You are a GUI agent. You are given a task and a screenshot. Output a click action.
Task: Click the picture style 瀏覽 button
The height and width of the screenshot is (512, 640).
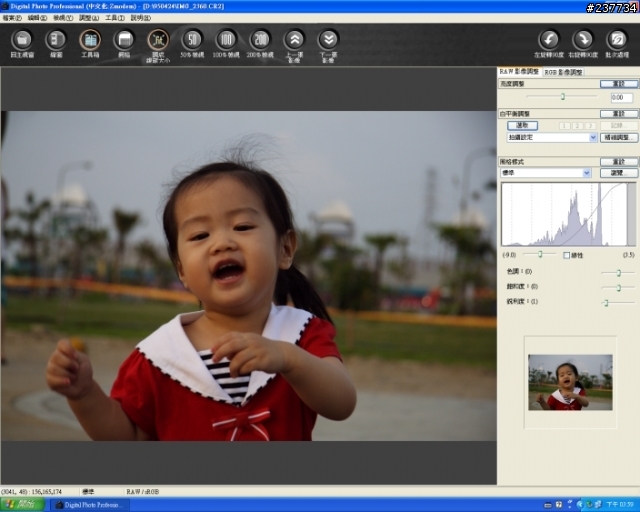[619, 173]
